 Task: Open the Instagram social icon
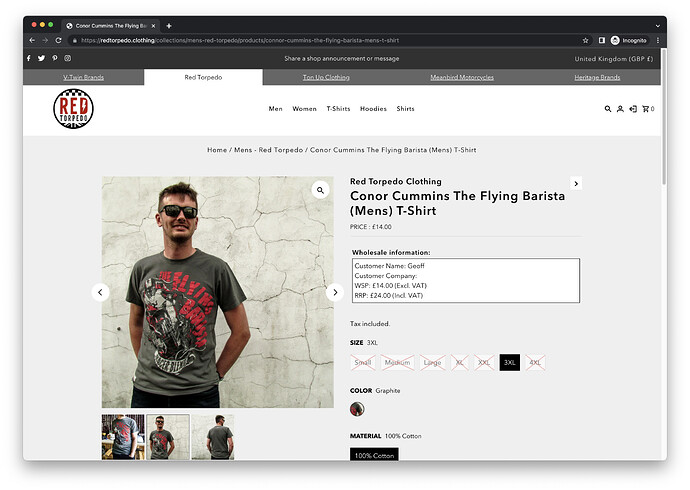(x=67, y=58)
